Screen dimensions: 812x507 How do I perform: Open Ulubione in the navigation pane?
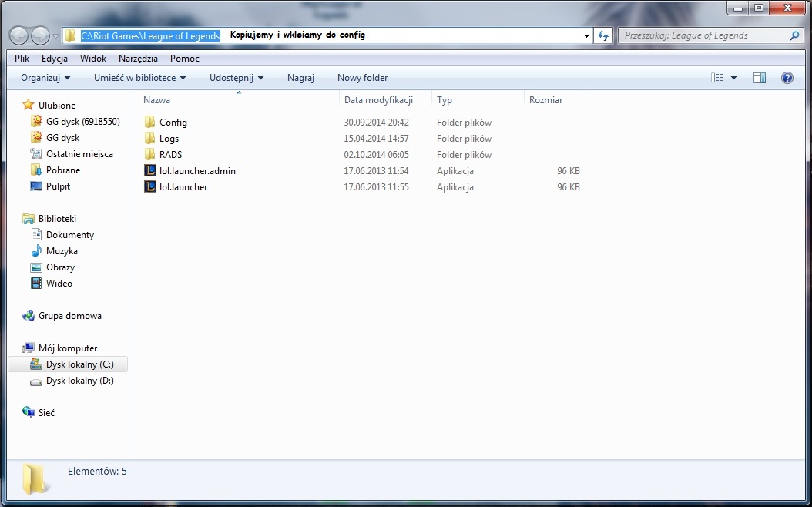tap(56, 105)
